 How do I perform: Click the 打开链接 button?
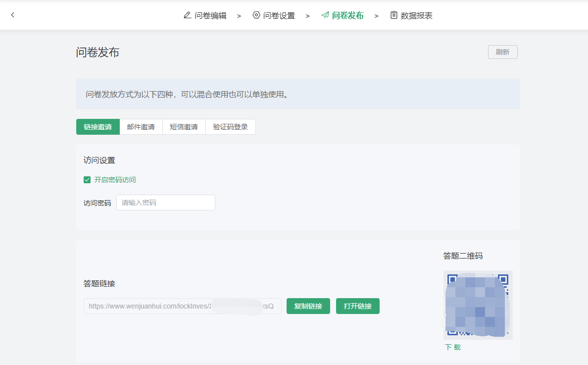358,306
